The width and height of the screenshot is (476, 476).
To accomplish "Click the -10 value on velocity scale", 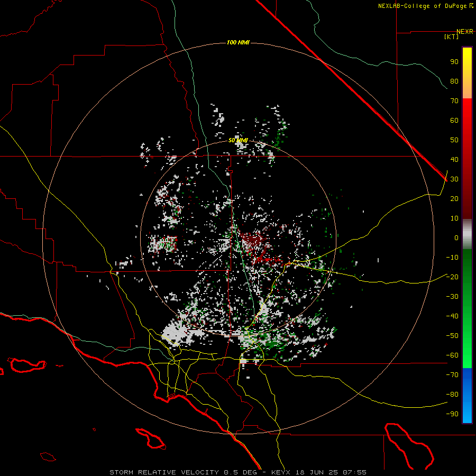I will (x=452, y=258).
